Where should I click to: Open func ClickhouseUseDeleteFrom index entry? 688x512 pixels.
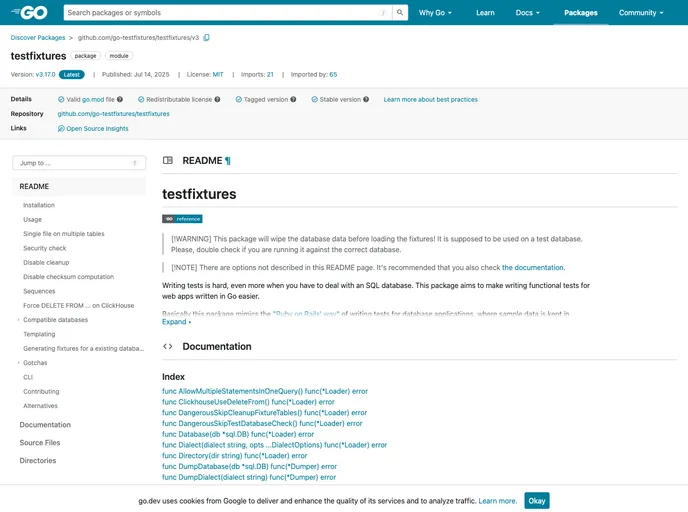[248, 402]
